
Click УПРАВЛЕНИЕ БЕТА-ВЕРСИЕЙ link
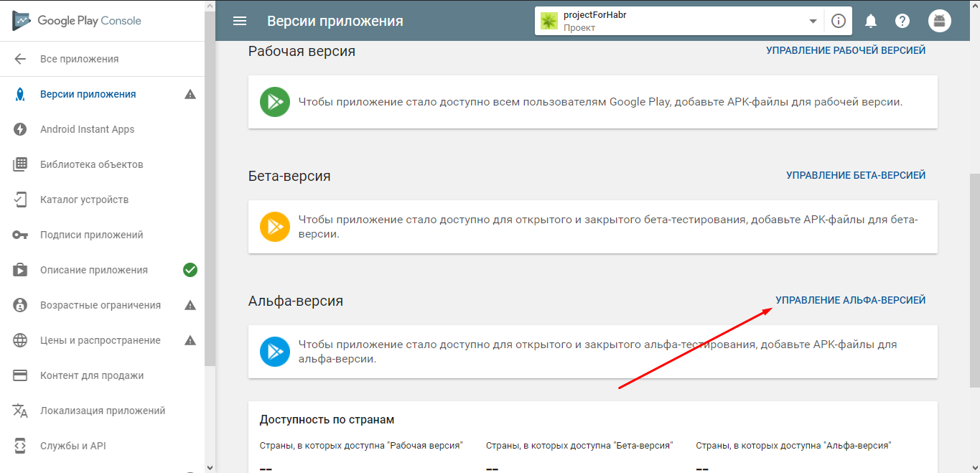(x=856, y=175)
